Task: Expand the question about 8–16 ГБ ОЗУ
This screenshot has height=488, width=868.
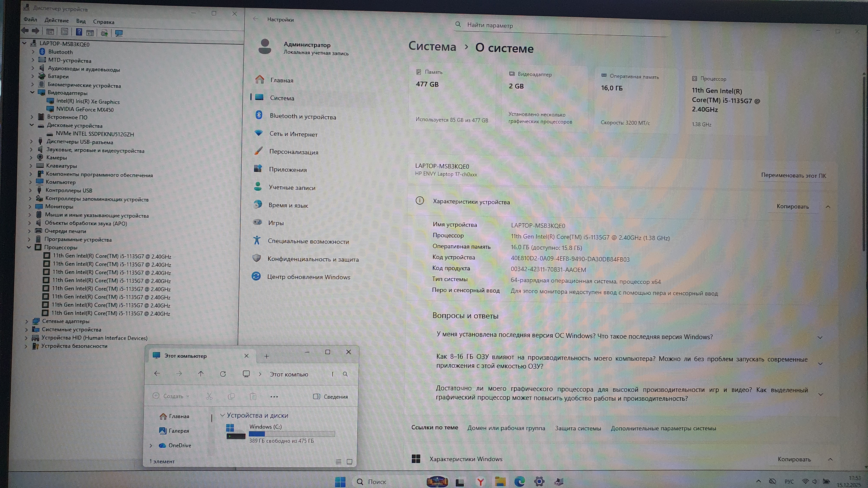Action: (x=820, y=363)
